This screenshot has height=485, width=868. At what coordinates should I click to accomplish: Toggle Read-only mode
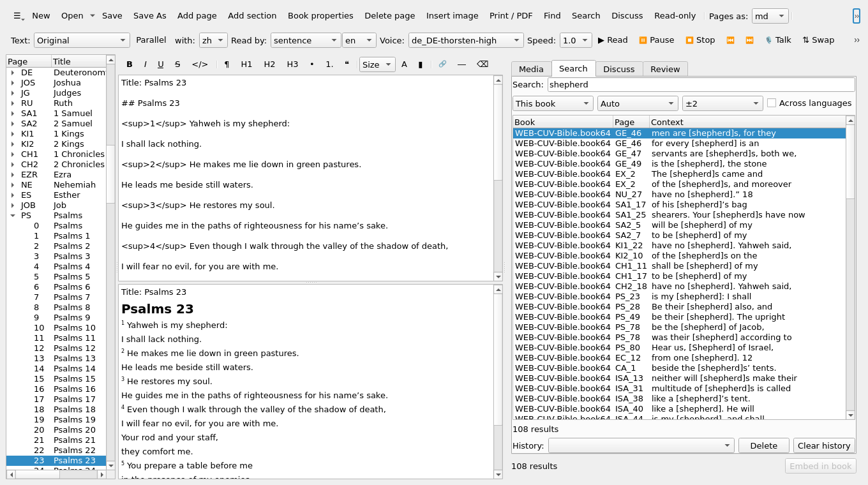(675, 16)
